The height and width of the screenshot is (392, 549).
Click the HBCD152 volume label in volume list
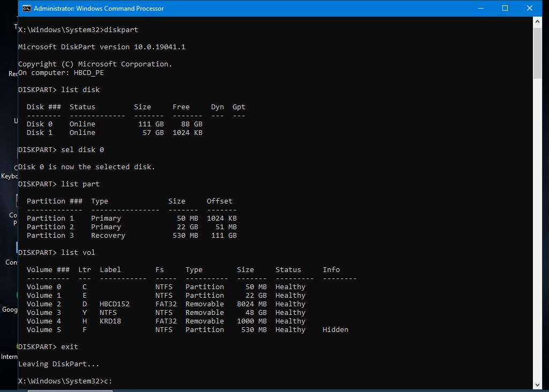(x=114, y=304)
